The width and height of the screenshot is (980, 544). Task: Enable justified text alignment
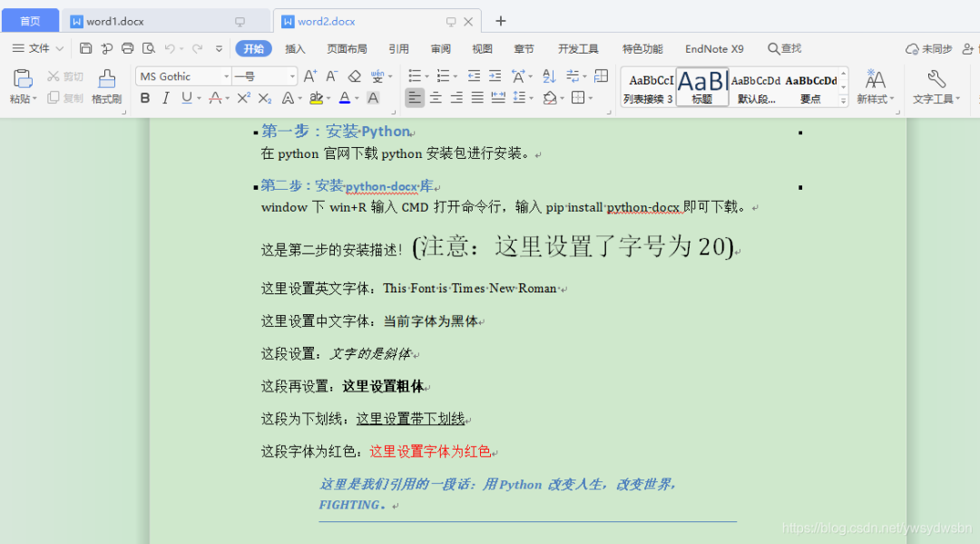475,97
